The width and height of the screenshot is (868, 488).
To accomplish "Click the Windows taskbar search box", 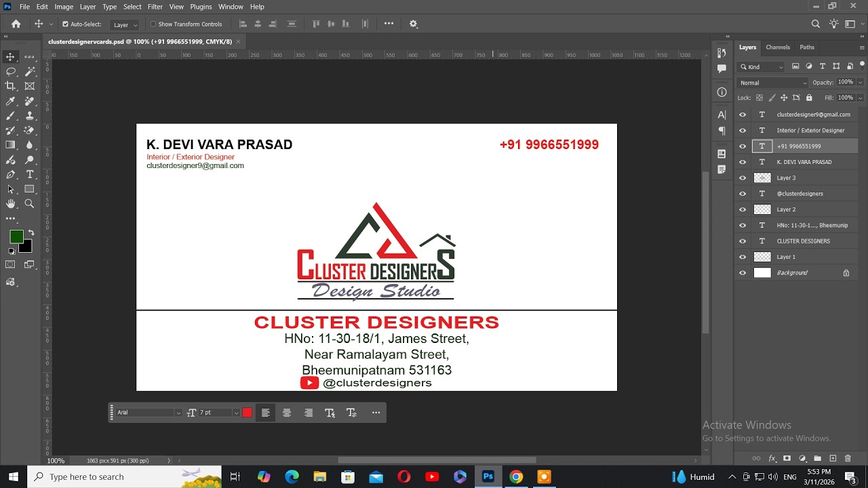I will point(124,476).
